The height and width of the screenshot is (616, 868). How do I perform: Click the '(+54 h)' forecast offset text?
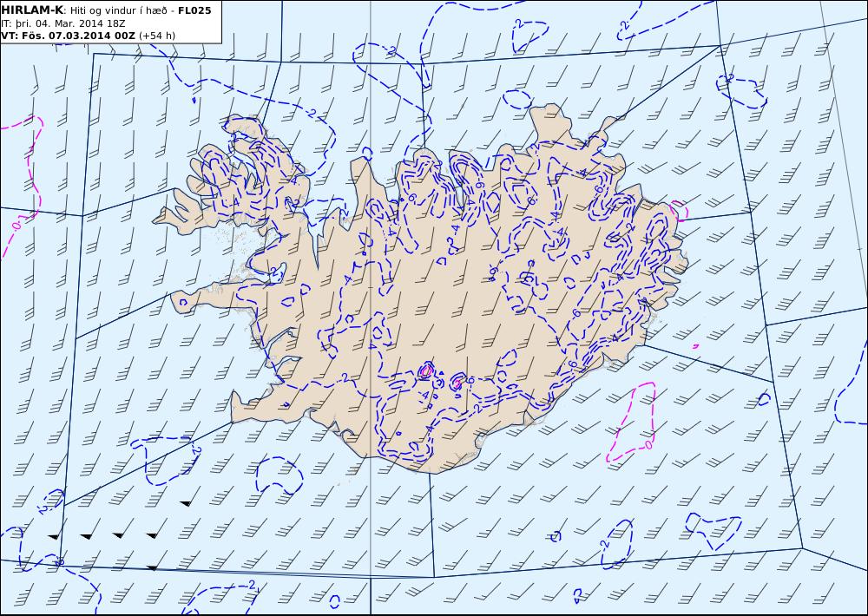[157, 36]
